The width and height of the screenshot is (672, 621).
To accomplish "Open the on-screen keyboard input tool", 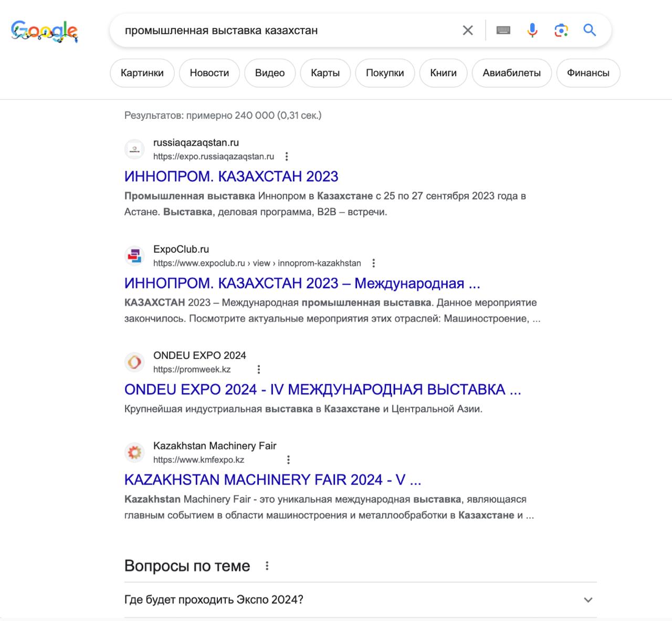I will point(503,30).
